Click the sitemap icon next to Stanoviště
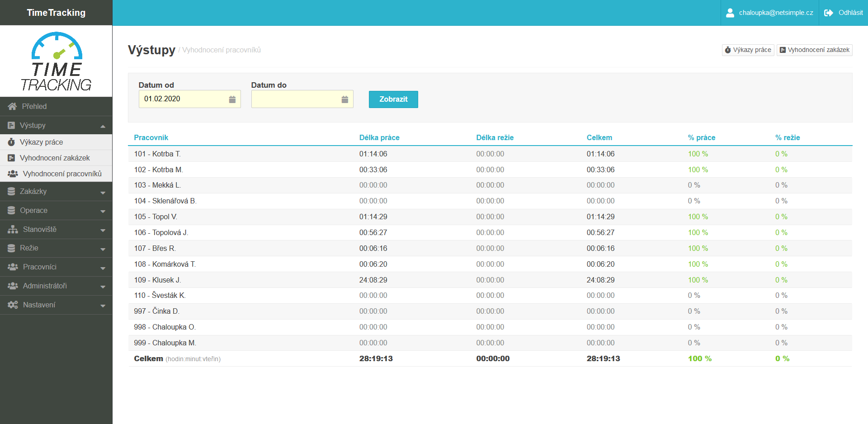Viewport: 868px width, 424px height. point(13,229)
